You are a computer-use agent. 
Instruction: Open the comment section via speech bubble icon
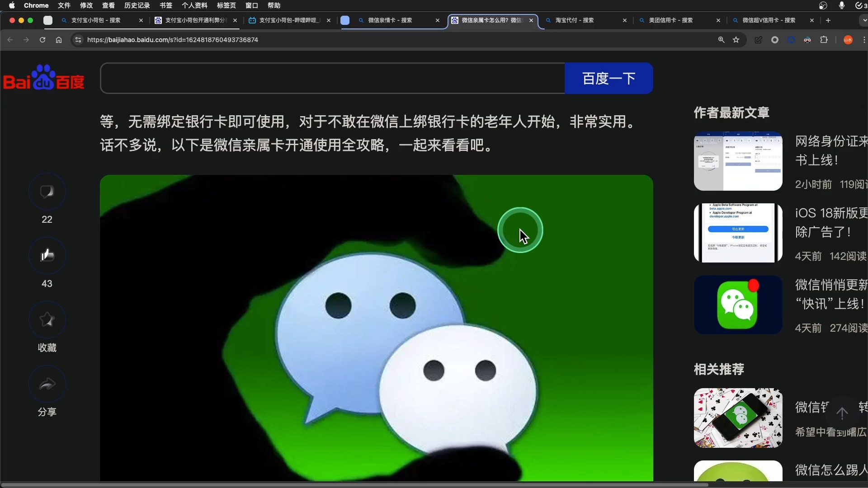[x=47, y=191]
